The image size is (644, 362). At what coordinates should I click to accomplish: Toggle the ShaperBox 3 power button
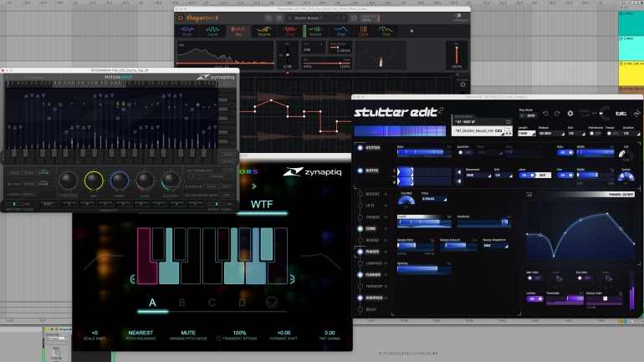tap(181, 18)
